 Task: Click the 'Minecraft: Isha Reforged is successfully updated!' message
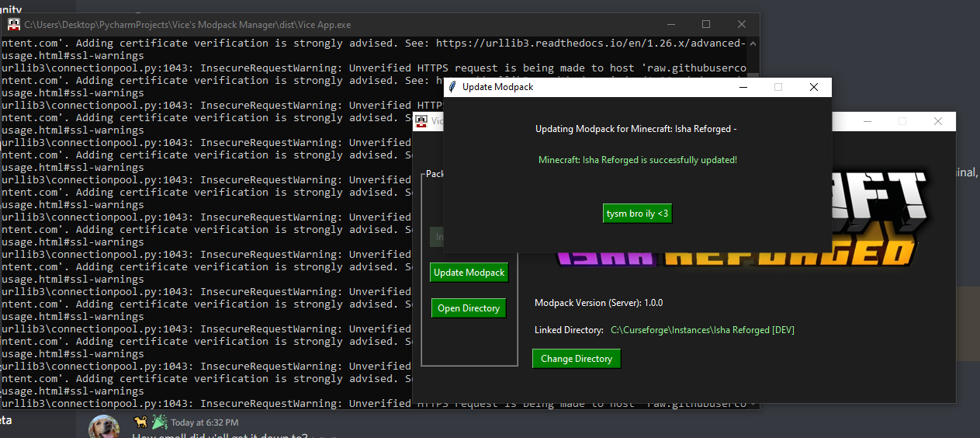[x=637, y=160]
